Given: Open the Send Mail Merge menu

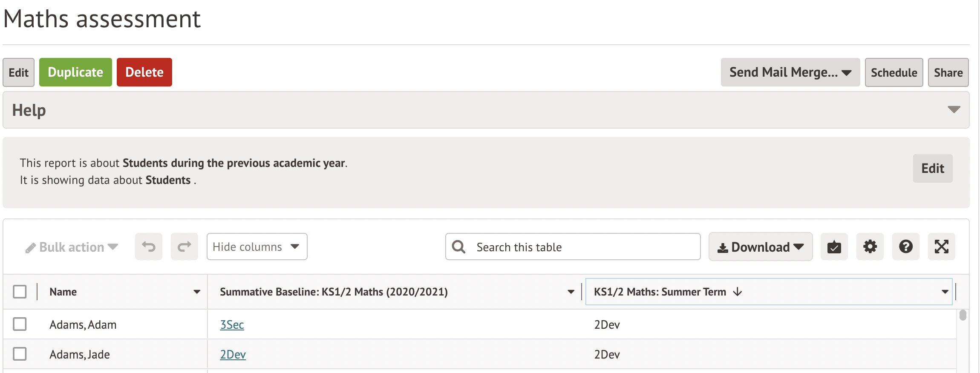Looking at the screenshot, I should point(790,72).
